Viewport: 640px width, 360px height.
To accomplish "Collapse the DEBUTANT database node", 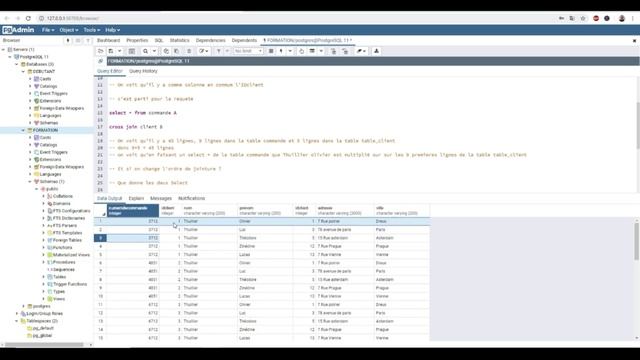I will pyautogui.click(x=23, y=71).
